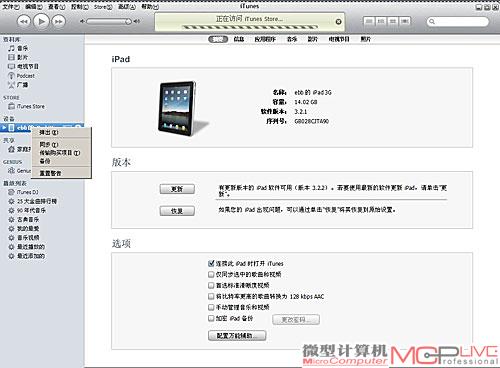Click the 配置万能辅助 button
The height and width of the screenshot is (368, 500).
pos(237,335)
